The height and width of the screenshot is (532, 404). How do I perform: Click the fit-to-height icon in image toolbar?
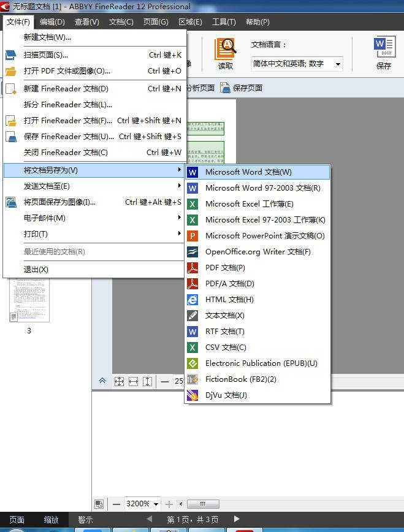[147, 381]
